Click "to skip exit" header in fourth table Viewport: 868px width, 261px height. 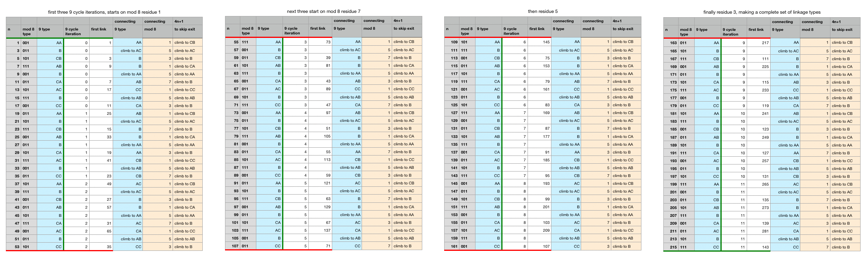click(845, 30)
